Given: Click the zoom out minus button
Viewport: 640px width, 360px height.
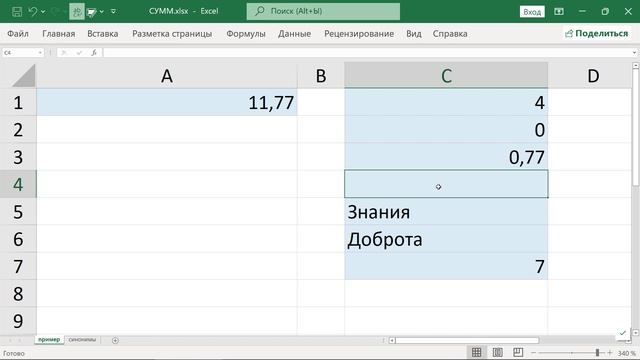Looking at the screenshot, I should tap(533, 353).
